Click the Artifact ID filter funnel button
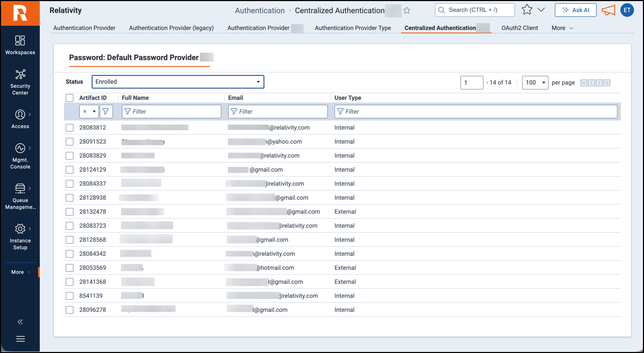 [106, 111]
